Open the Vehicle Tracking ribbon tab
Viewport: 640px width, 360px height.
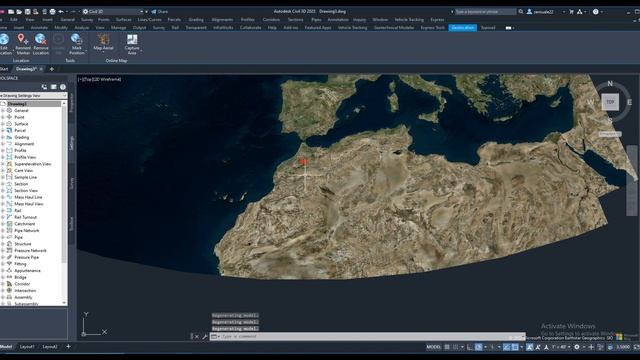[353, 28]
